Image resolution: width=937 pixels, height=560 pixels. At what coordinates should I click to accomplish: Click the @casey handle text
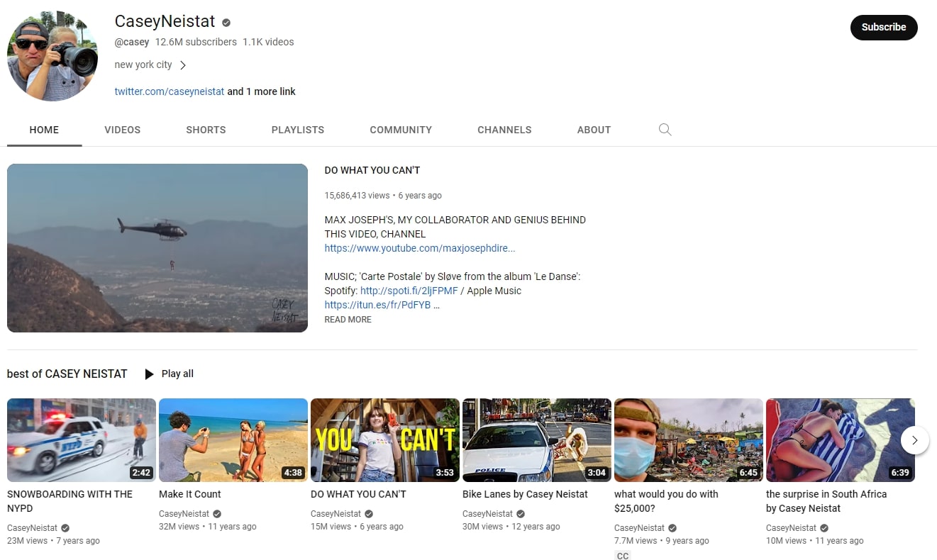(x=132, y=42)
